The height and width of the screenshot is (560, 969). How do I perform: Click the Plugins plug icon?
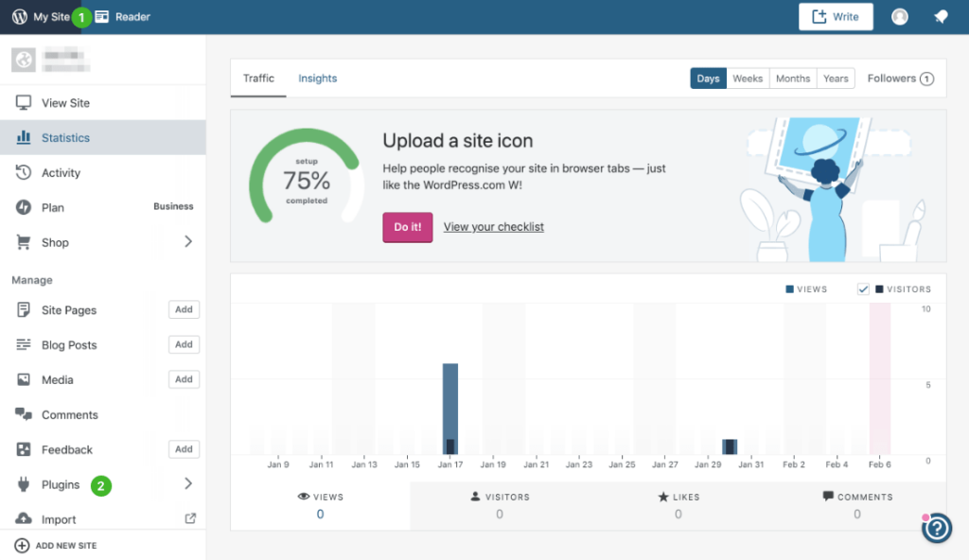(24, 484)
